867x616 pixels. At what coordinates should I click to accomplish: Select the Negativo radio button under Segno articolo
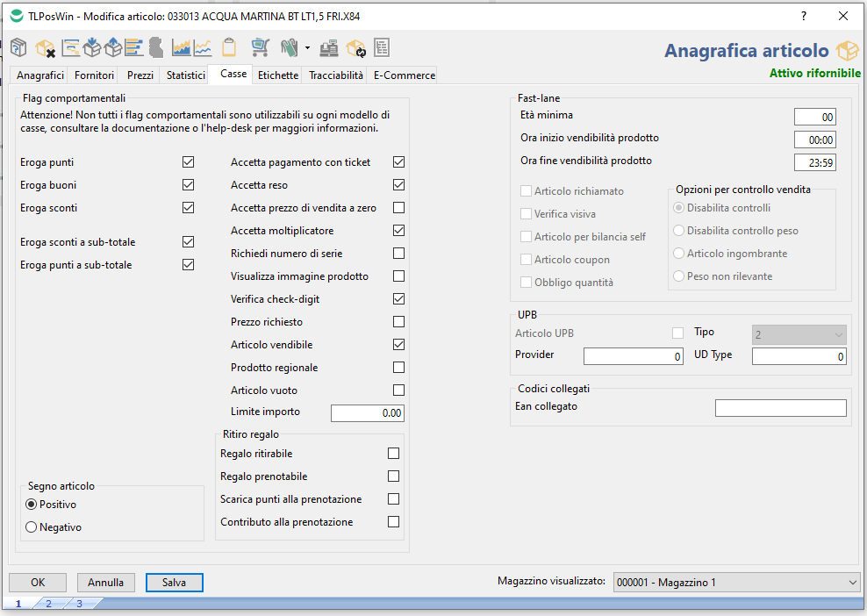pos(31,526)
